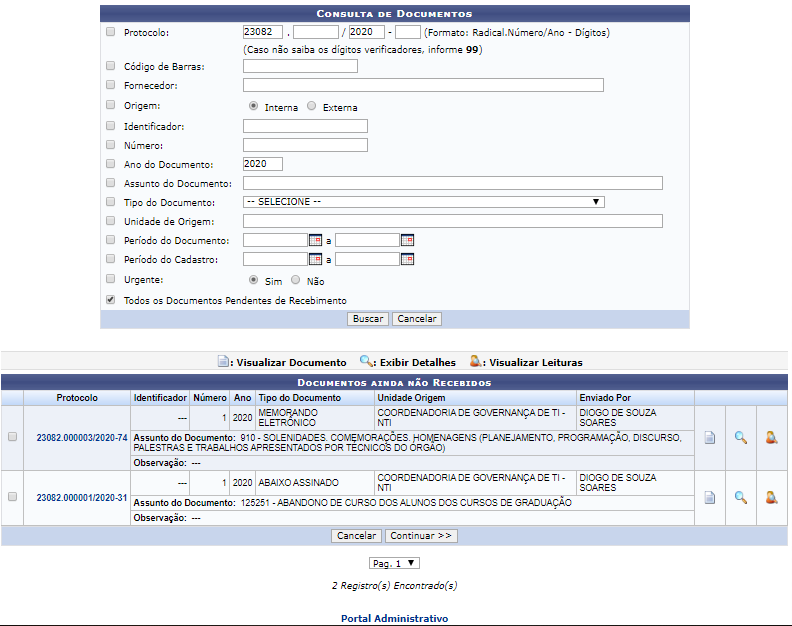792x626 pixels.
Task: View readings for protocol 23082.000001/2020-31
Action: pos(771,498)
